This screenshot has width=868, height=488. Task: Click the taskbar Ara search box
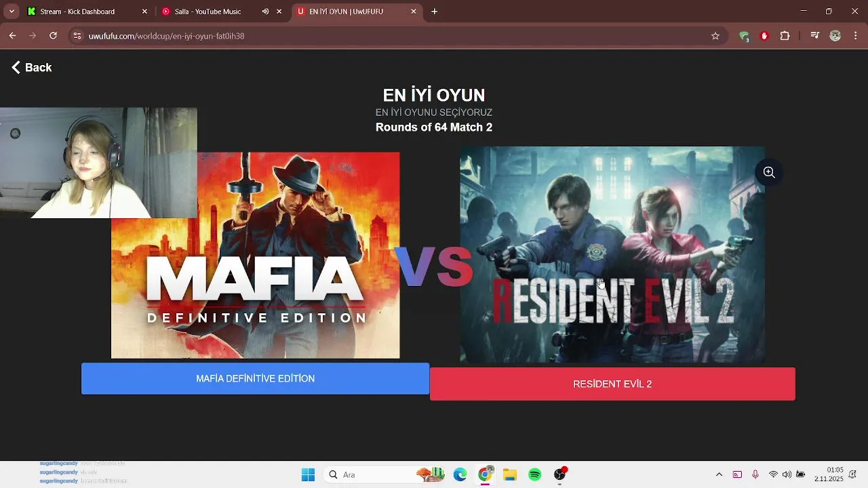pyautogui.click(x=383, y=474)
